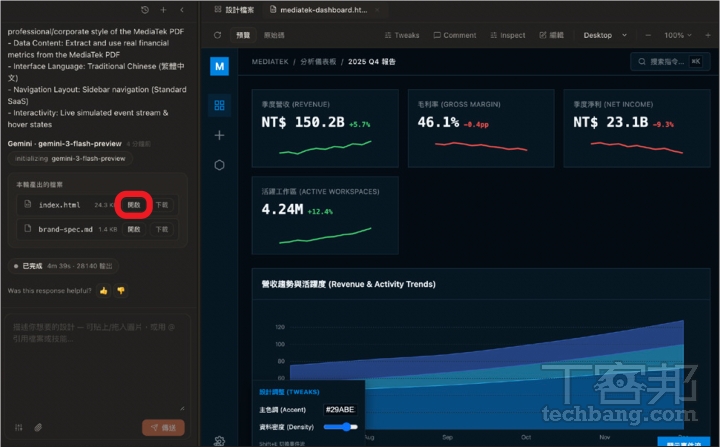
Task: Download the brand-spec.md file
Action: pyautogui.click(x=162, y=229)
